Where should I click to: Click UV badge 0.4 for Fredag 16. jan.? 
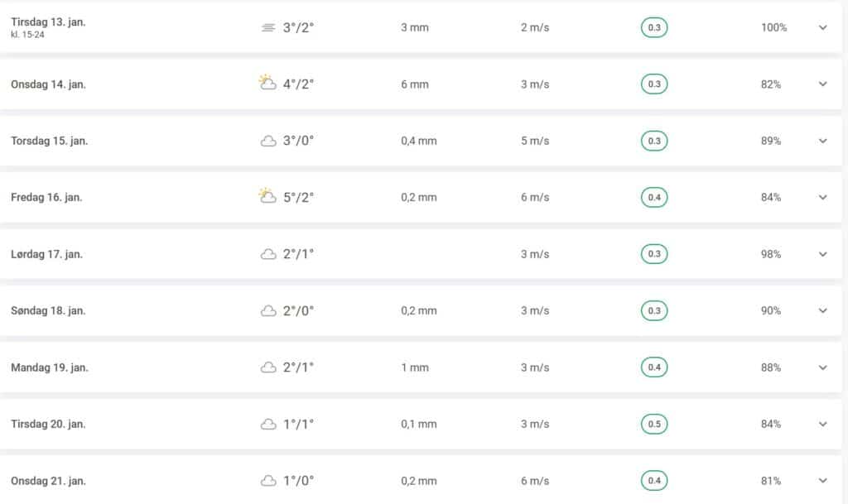point(654,197)
